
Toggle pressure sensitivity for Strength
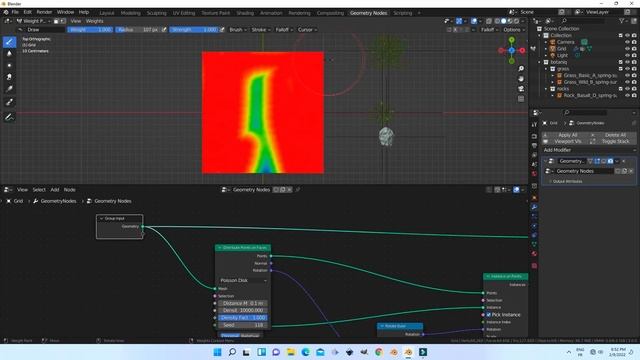coord(222,29)
